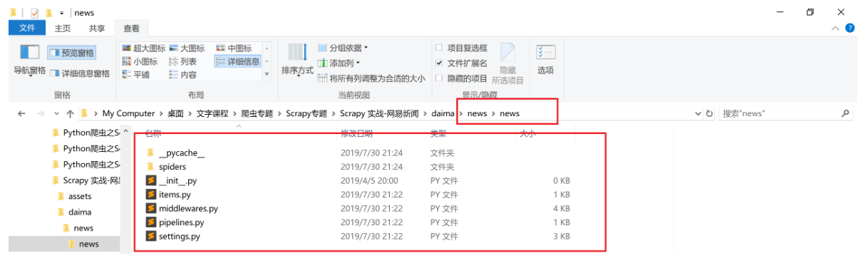
Task: Open the recent locations dropdown
Action: coord(56,114)
